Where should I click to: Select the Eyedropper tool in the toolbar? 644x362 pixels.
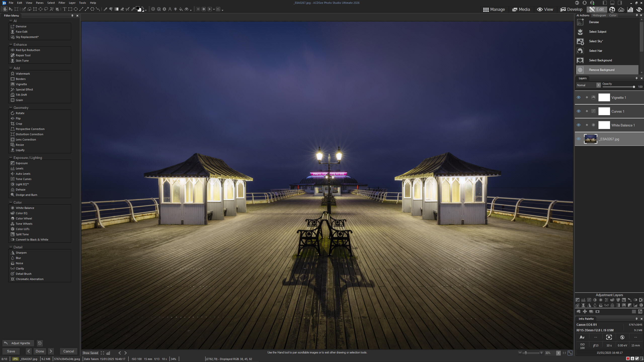coord(133,9)
